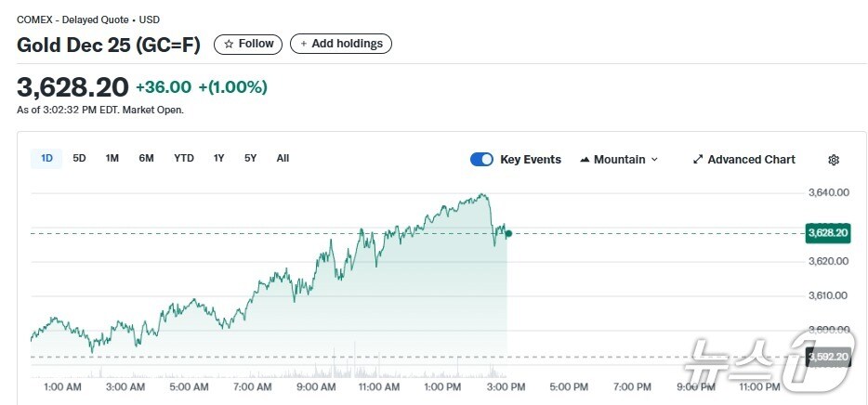Switch to the 5D time range

coord(80,159)
